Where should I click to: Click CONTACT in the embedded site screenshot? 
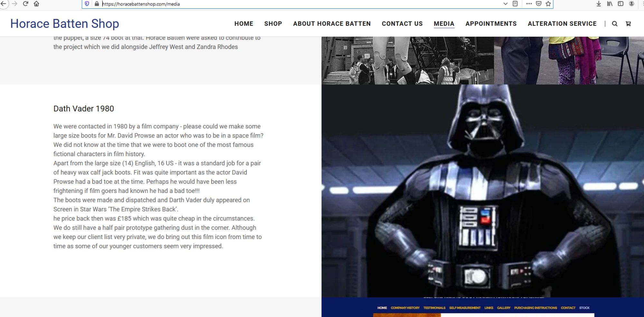pyautogui.click(x=568, y=308)
